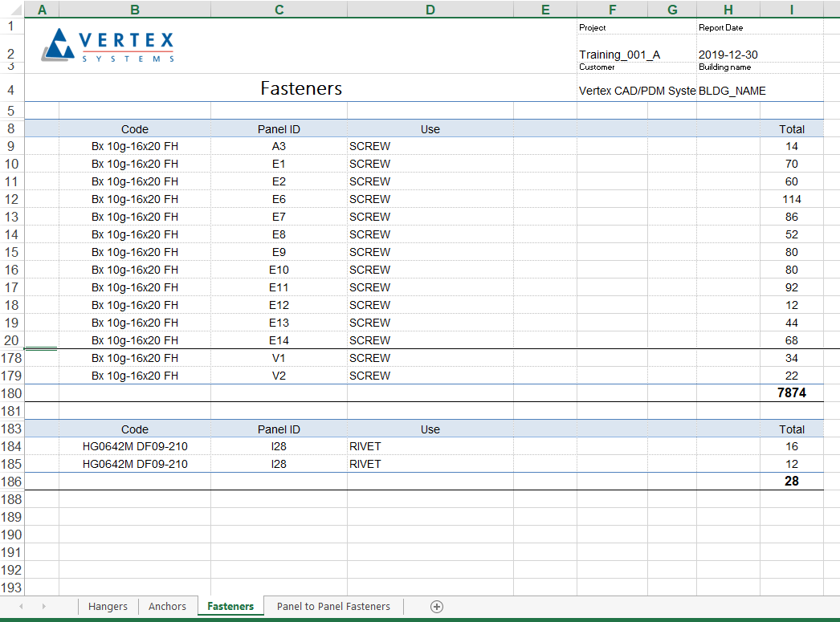Click the New sheet plus button
Viewport: 840px width, 622px height.
point(437,607)
